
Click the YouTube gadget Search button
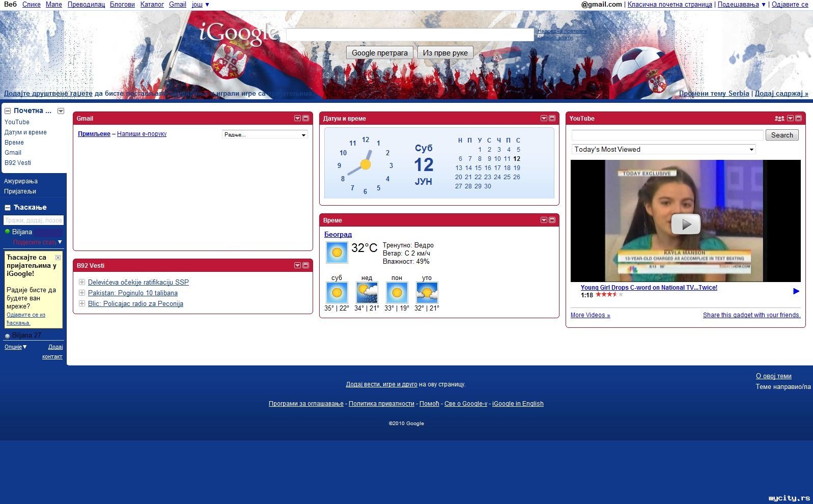pyautogui.click(x=782, y=135)
